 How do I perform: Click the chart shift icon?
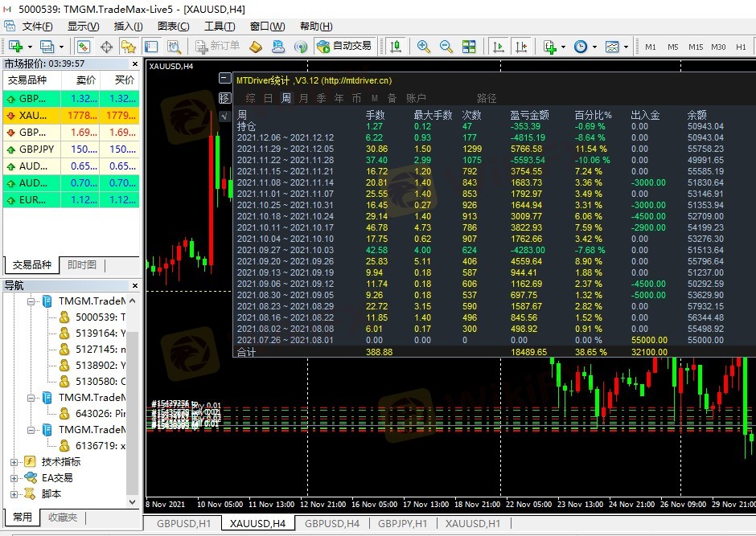pos(520,47)
